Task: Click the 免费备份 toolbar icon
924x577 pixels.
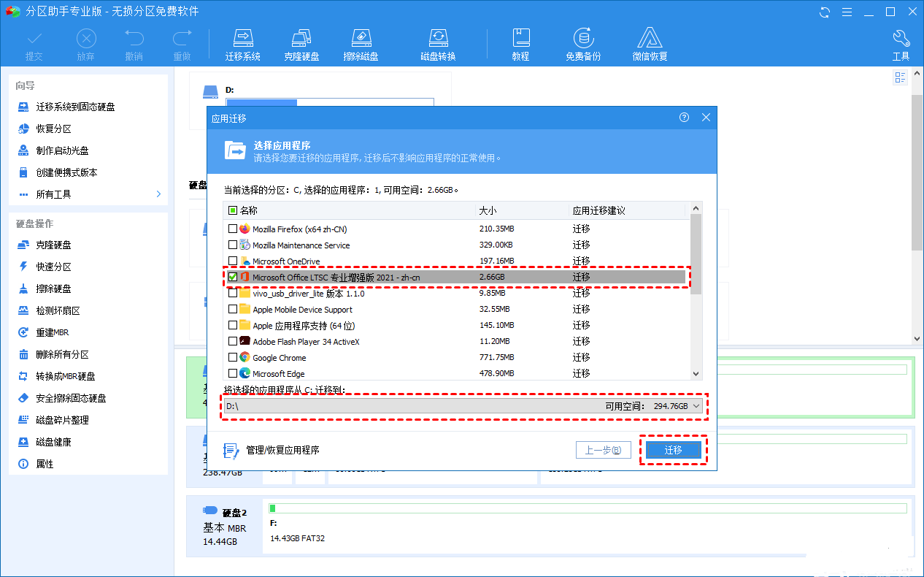Action: [x=582, y=44]
